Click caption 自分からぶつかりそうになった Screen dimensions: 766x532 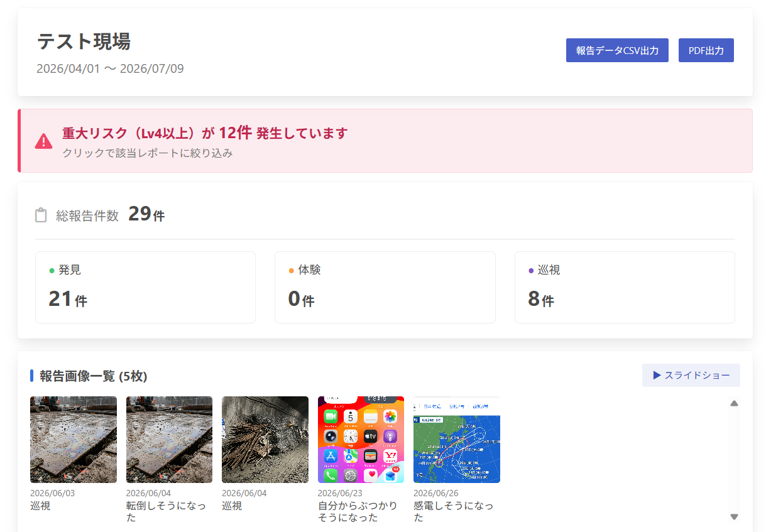point(358,512)
